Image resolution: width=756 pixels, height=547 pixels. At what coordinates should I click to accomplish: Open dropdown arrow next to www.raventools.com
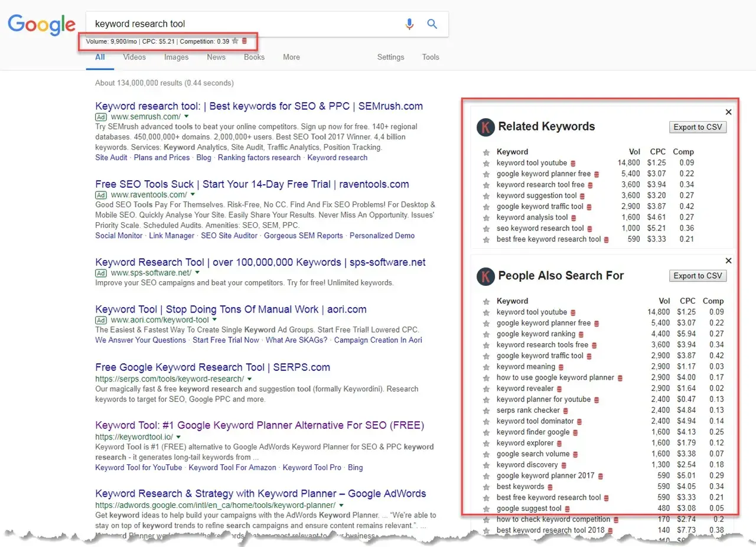(193, 195)
